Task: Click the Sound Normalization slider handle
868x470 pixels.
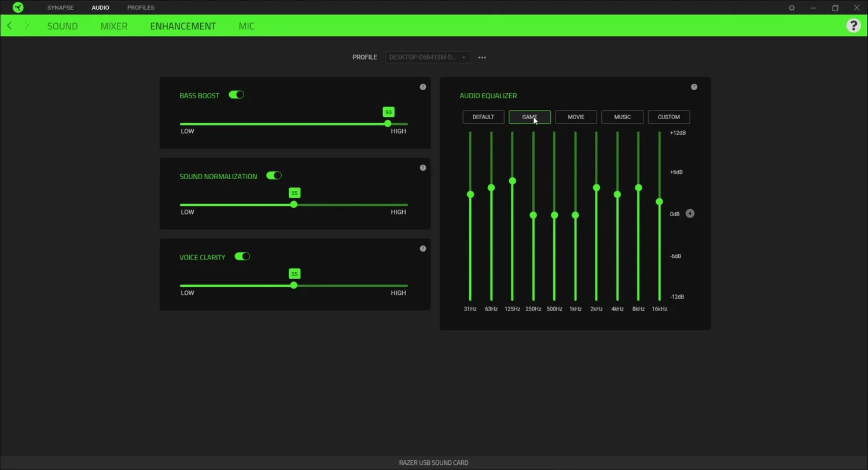Action: pyautogui.click(x=294, y=205)
